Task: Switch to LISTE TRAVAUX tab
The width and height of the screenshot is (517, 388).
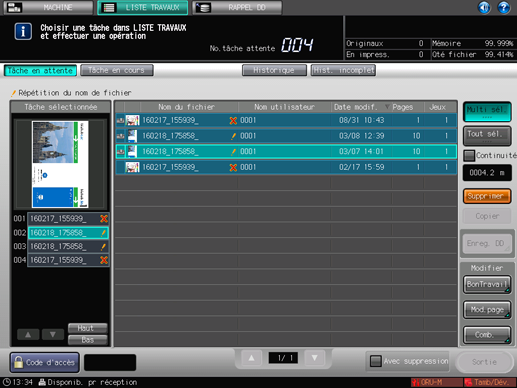Action: [x=143, y=7]
